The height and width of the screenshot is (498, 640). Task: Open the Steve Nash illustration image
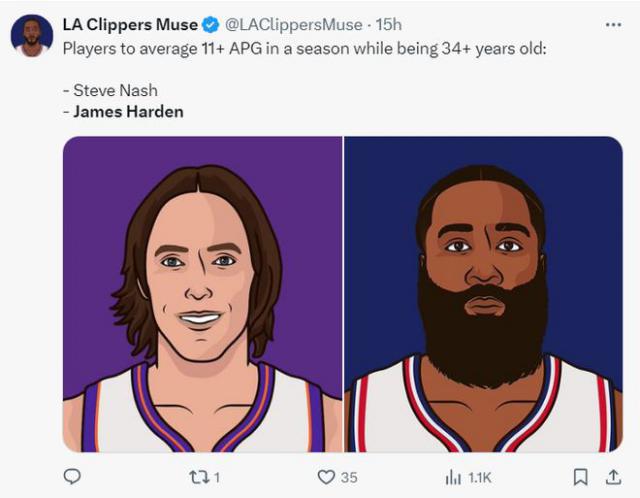pos(203,294)
